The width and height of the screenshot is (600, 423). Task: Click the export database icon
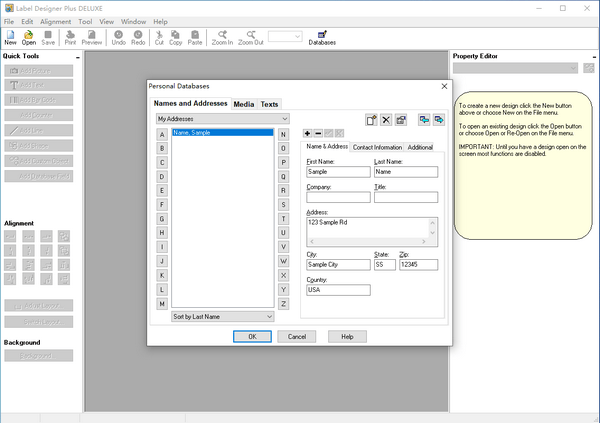pos(438,119)
